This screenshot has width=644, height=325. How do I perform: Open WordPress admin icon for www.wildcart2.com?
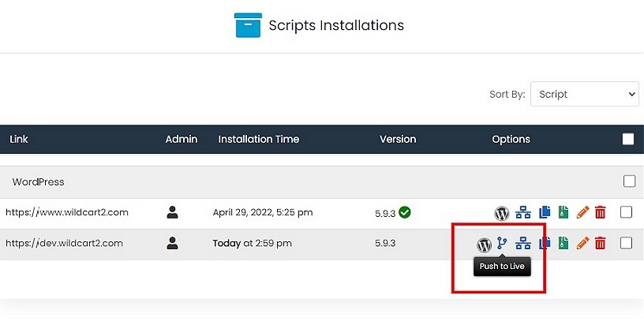pyautogui.click(x=501, y=213)
